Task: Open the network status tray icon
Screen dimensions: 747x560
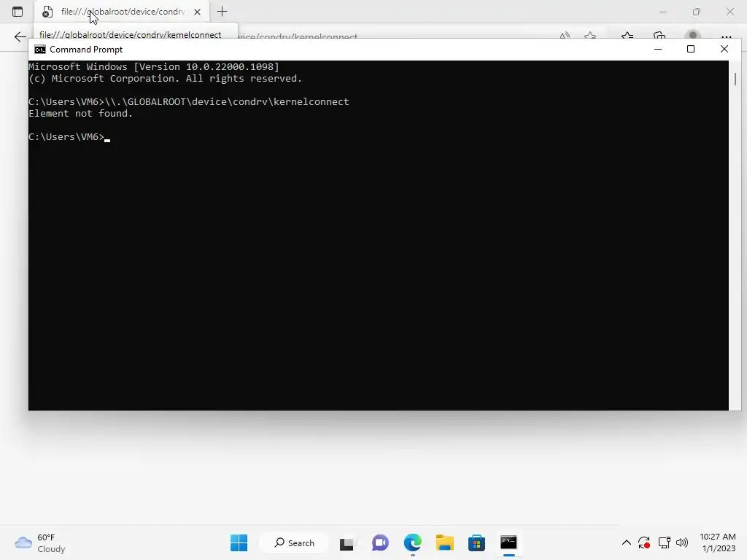Action: click(664, 542)
